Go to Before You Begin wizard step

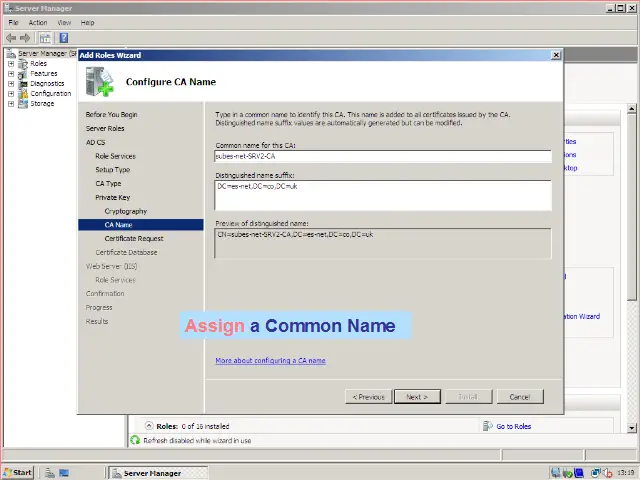point(111,115)
